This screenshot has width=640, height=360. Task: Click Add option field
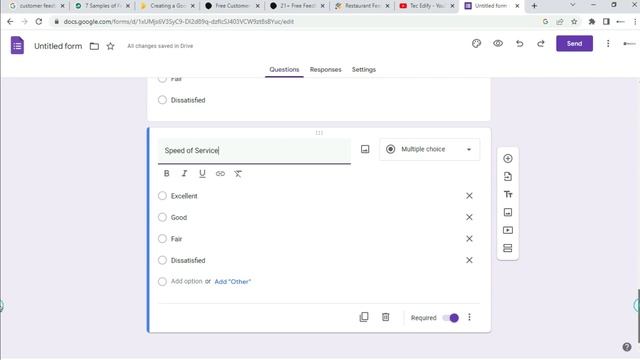(187, 281)
